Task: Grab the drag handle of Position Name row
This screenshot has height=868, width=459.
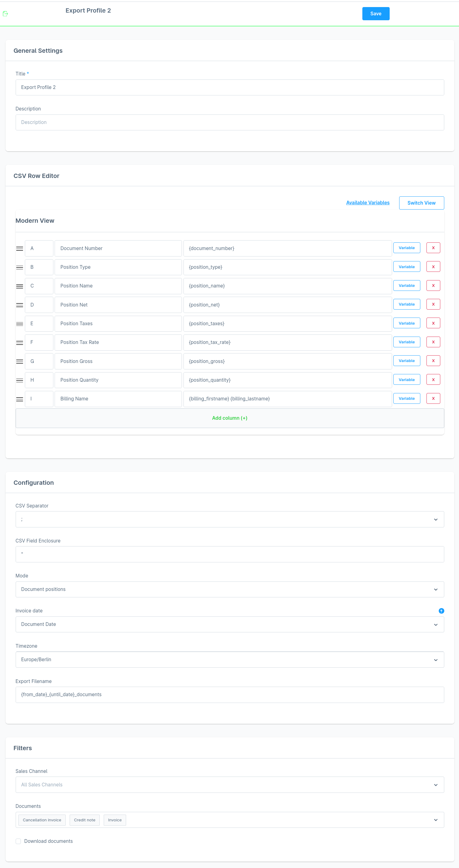Action: [20, 286]
